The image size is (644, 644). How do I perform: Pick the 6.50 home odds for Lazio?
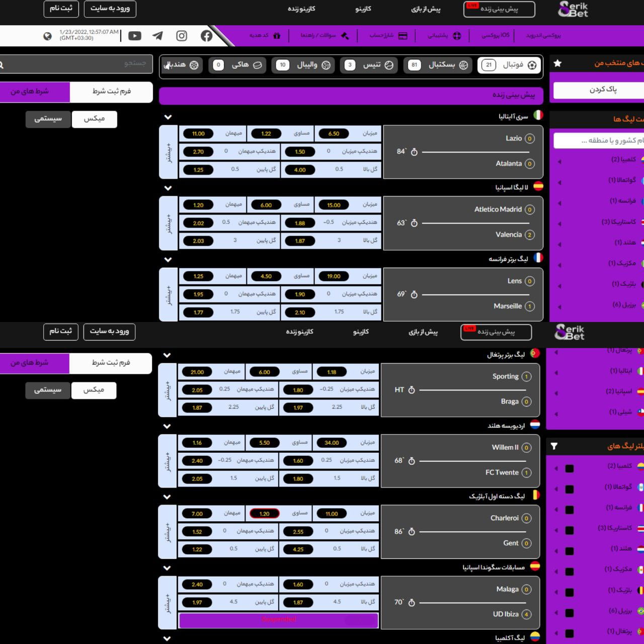tap(334, 134)
